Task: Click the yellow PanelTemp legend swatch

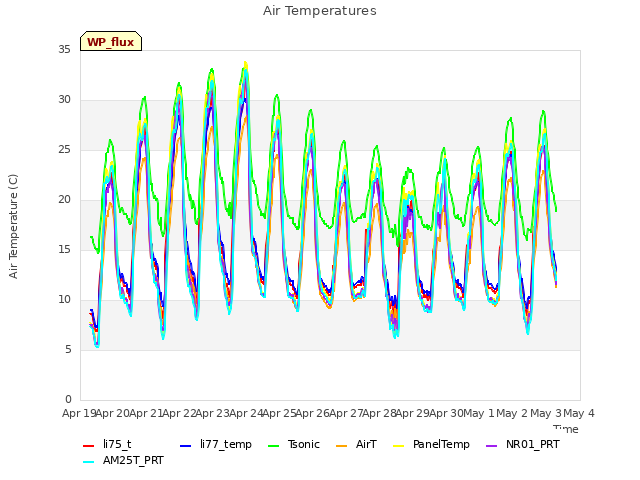Action: tap(398, 446)
